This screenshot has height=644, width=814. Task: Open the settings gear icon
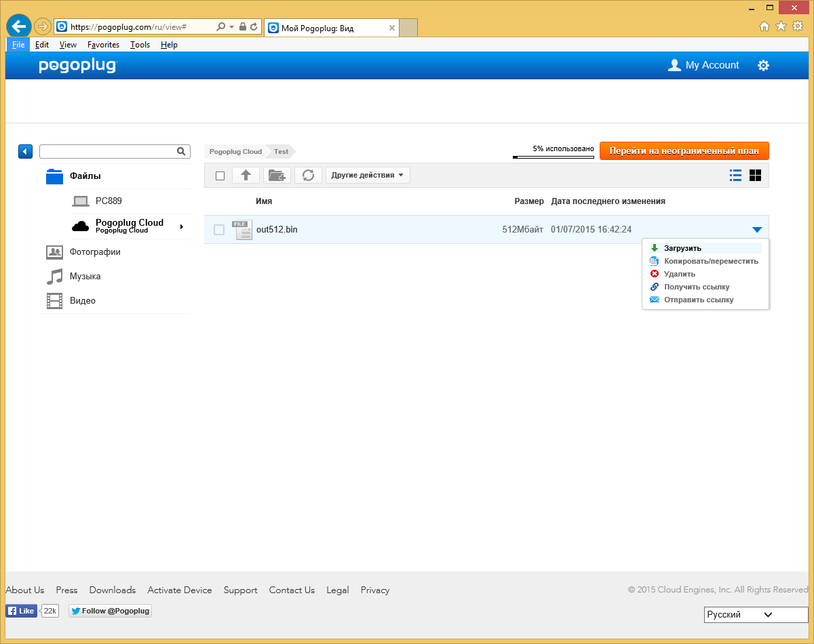click(763, 65)
